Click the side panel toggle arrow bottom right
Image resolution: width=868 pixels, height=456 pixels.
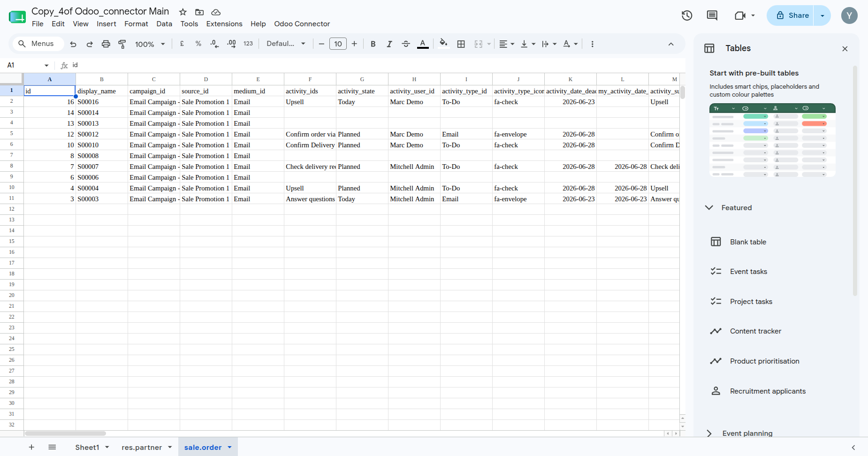(853, 448)
